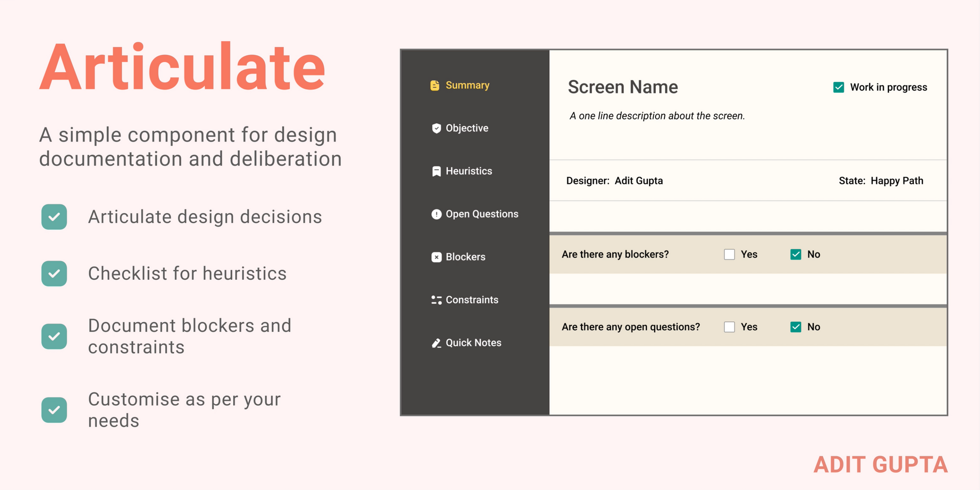This screenshot has height=490, width=980.
Task: Uncheck No for Are there any open questions
Action: pyautogui.click(x=796, y=327)
